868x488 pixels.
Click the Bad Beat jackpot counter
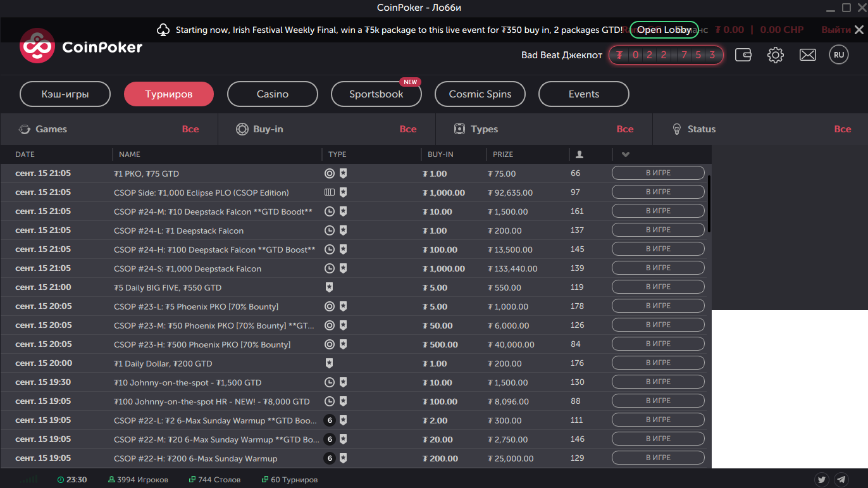pos(666,55)
